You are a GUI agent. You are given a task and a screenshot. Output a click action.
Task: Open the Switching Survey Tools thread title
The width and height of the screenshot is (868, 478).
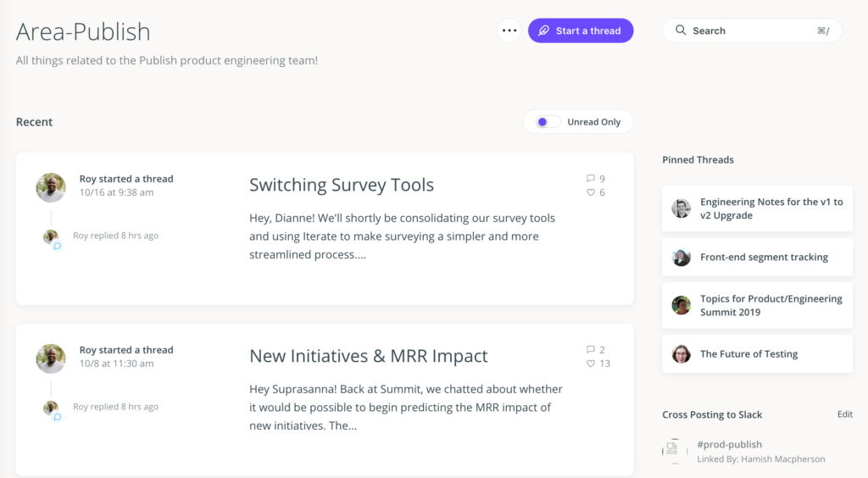(341, 185)
